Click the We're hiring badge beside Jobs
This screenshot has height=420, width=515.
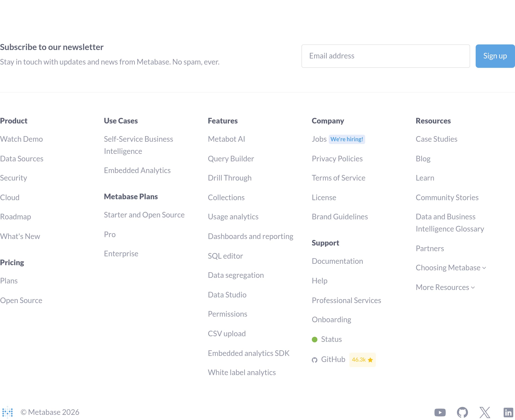click(x=347, y=139)
